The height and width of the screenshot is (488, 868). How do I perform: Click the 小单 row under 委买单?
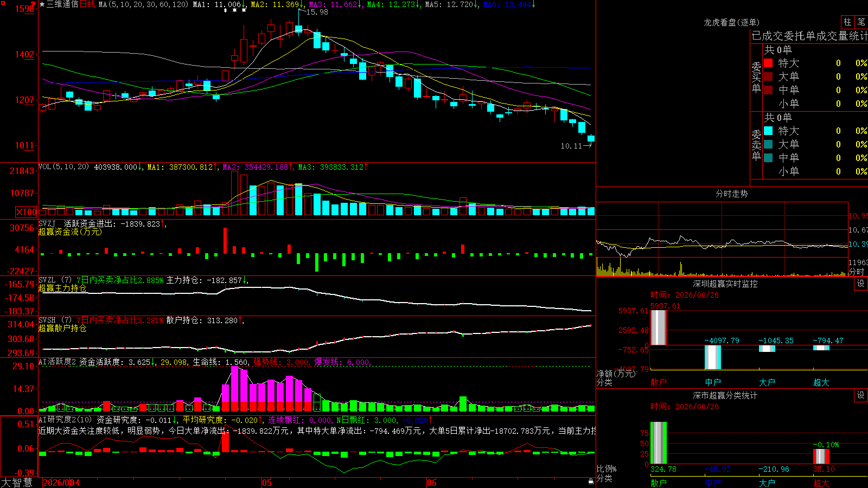click(x=816, y=104)
